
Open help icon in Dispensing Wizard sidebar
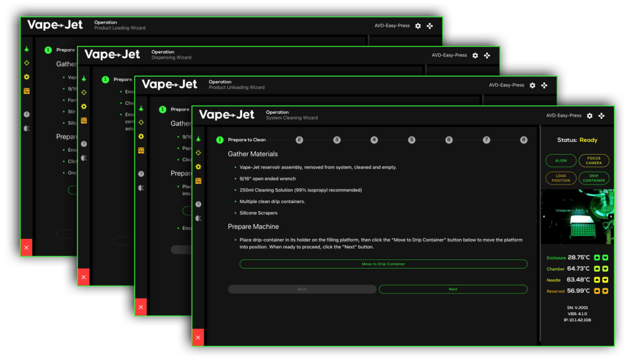84,144
